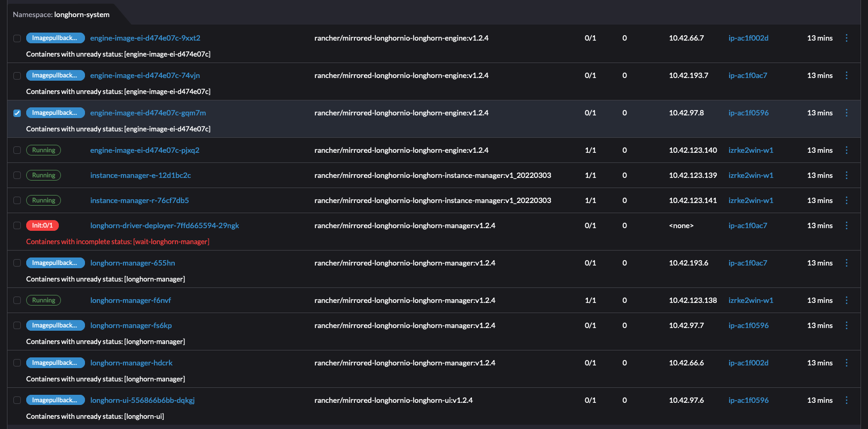Open pod instance-manager-e-12d1bc2c

141,175
